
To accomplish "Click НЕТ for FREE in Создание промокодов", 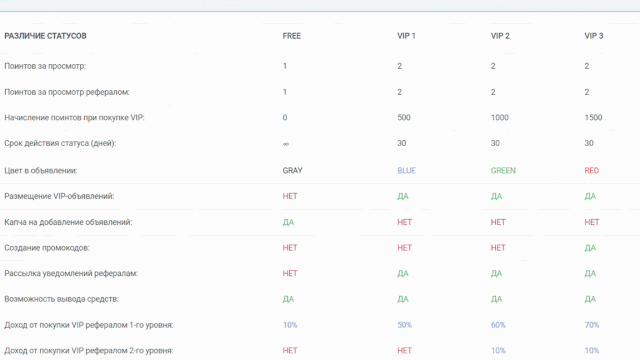I will coord(290,248).
